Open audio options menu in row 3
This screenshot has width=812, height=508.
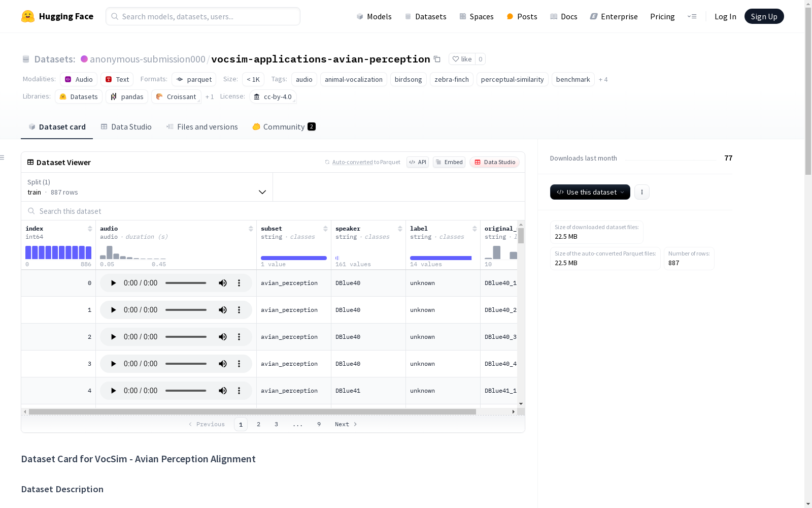[239, 364]
